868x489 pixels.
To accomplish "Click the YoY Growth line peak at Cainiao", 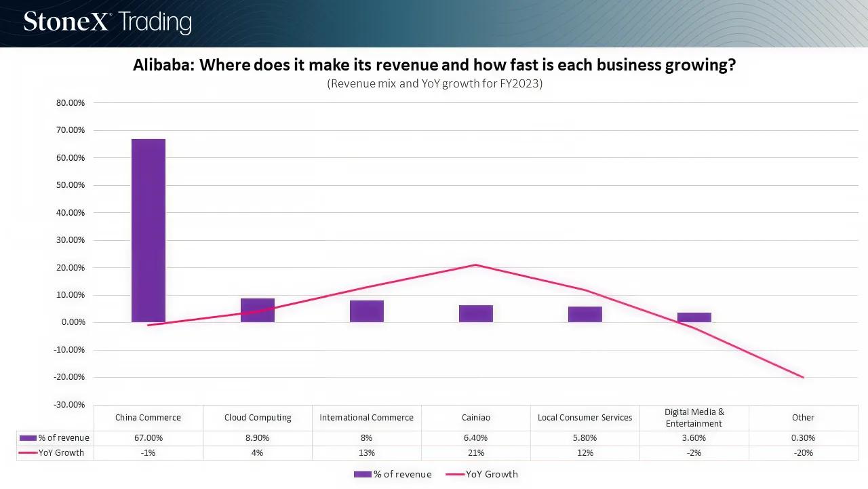I will tap(476, 265).
